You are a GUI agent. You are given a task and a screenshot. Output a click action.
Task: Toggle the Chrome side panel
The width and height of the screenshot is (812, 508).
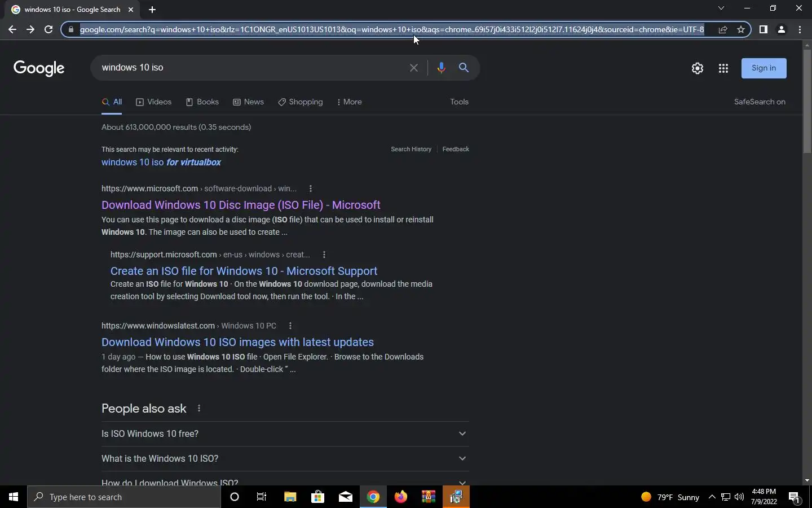tap(763, 29)
